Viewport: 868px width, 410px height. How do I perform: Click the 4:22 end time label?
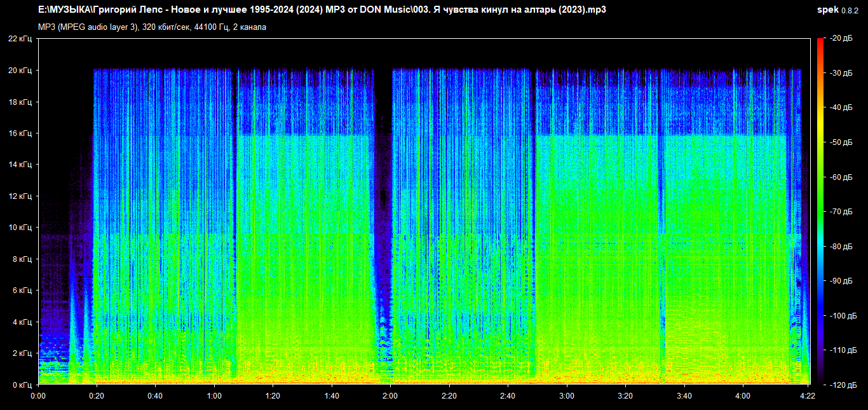808,395
